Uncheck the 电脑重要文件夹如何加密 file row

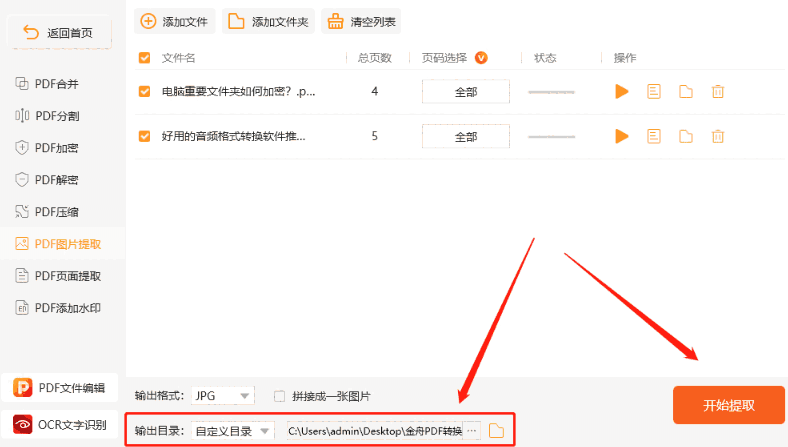(144, 92)
